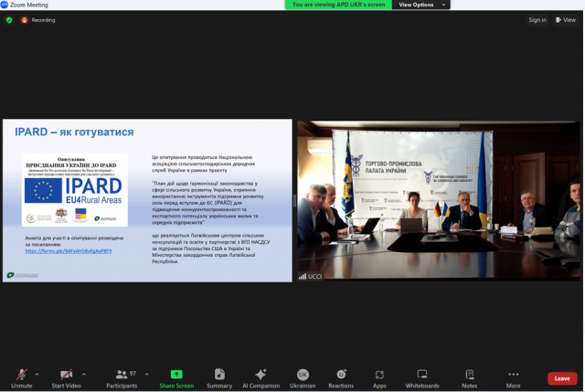Click the red Recording indicator
The height and width of the screenshot is (392, 585).
pyautogui.click(x=38, y=20)
